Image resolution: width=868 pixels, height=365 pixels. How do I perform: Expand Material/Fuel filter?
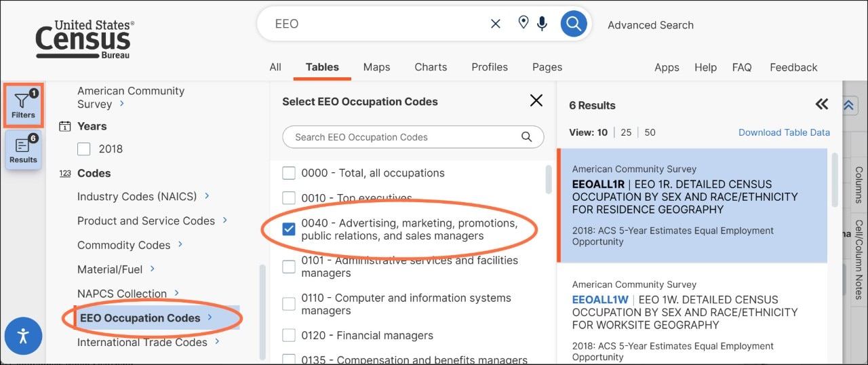[117, 269]
